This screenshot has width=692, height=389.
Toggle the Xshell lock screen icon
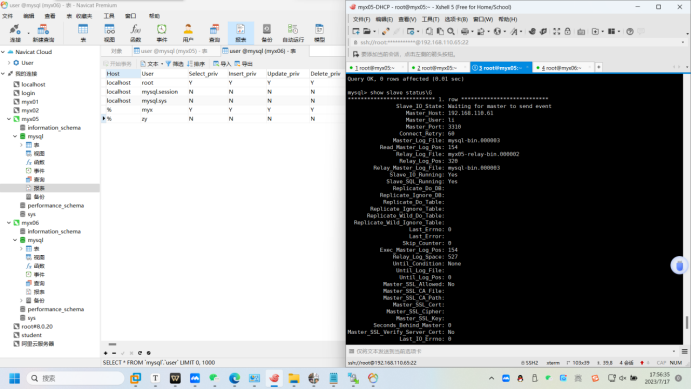568,31
